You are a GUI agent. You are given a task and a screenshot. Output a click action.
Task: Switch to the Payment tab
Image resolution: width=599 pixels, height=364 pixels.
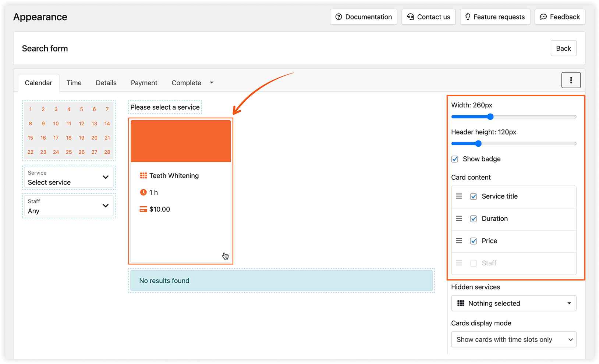(144, 82)
